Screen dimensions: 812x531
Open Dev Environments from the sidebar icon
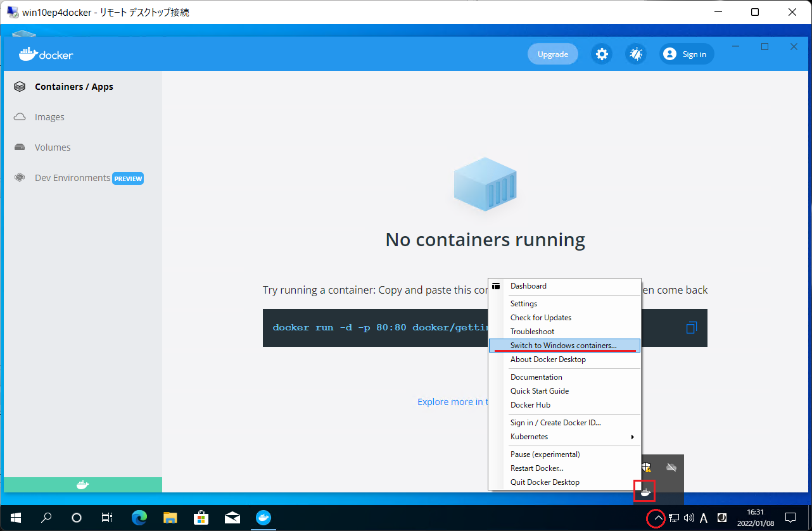click(x=20, y=178)
